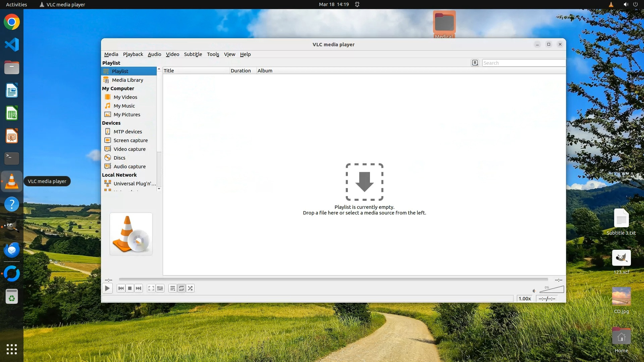Screen dimensions: 644x362
Task: Click the 1.00x playback speed label
Action: click(x=525, y=299)
